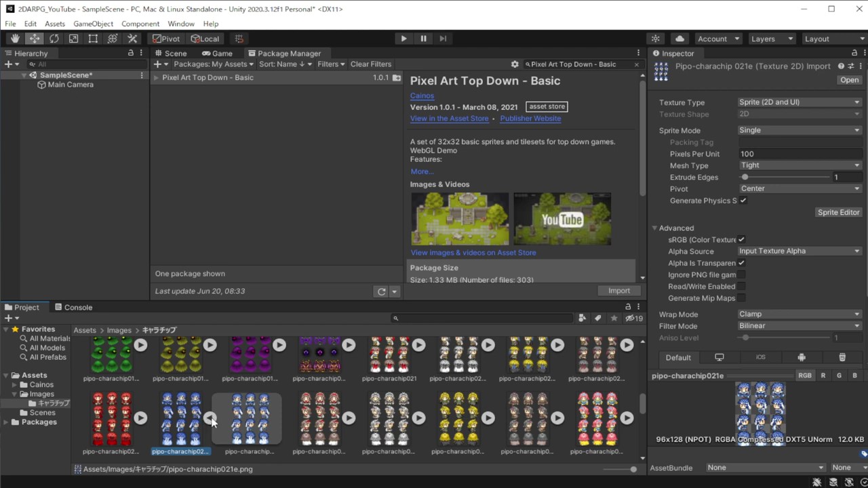868x488 pixels.
Task: Open Sort: Name dropdown
Action: tap(285, 64)
